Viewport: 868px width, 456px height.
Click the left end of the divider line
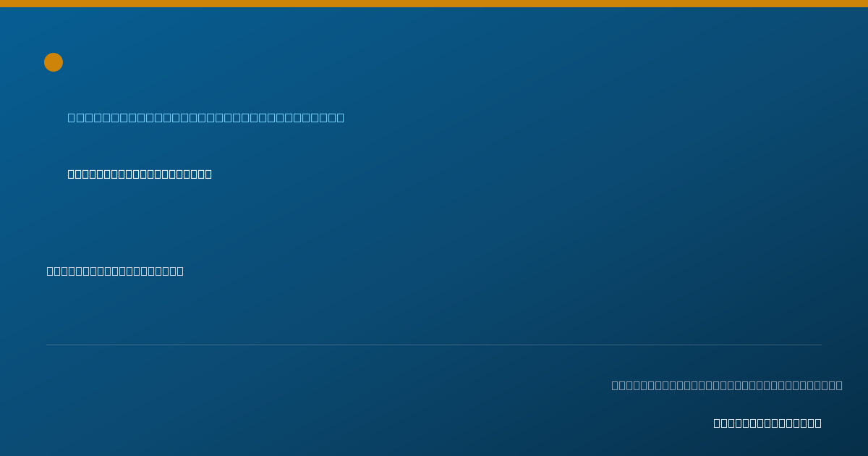click(x=48, y=345)
